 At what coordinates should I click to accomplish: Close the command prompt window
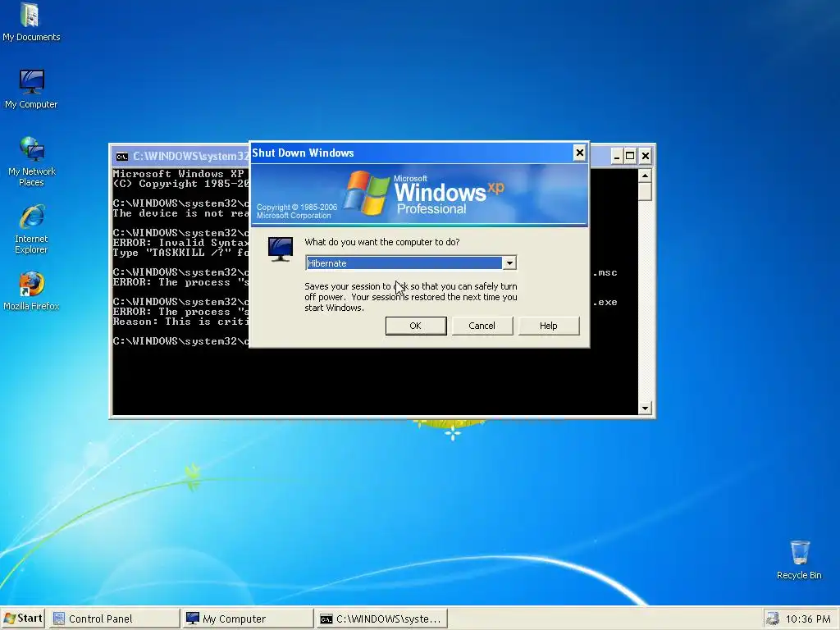(x=646, y=157)
